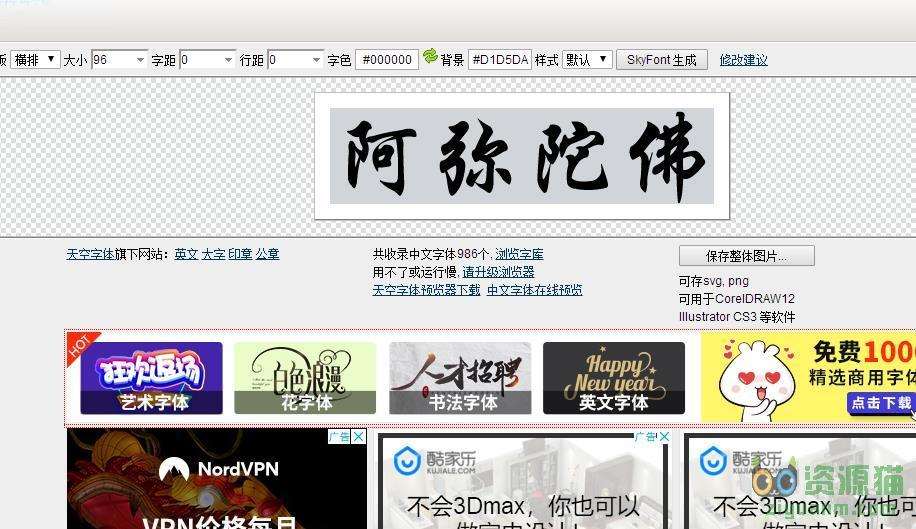Click the 共收录中文字体986个 text
916x529 pixels.
pos(432,254)
